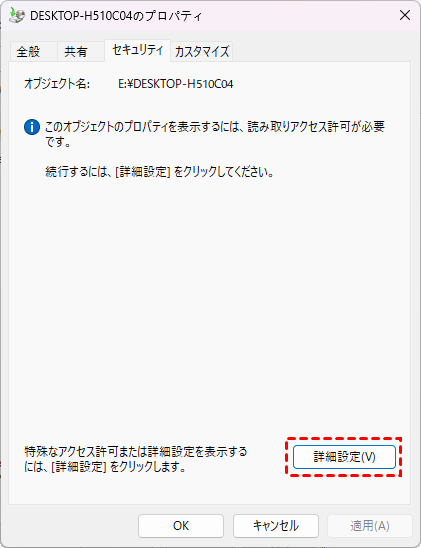Select the セキュリティ tab

coord(137,51)
